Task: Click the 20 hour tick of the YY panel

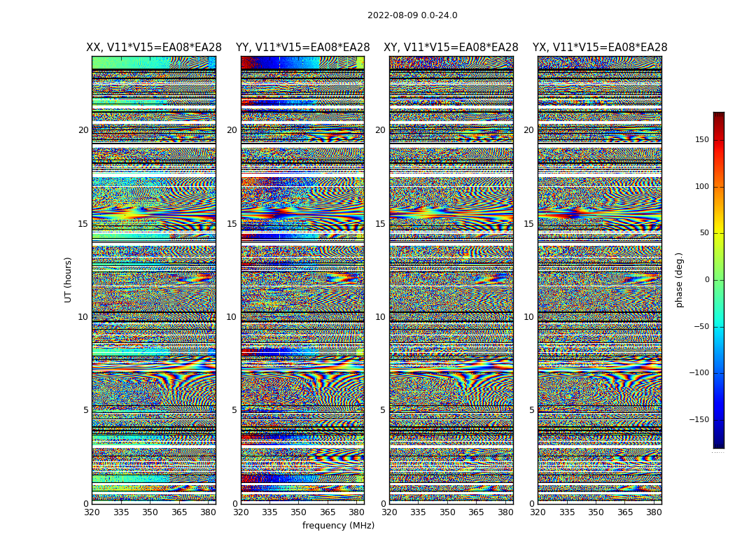Action: click(x=232, y=130)
